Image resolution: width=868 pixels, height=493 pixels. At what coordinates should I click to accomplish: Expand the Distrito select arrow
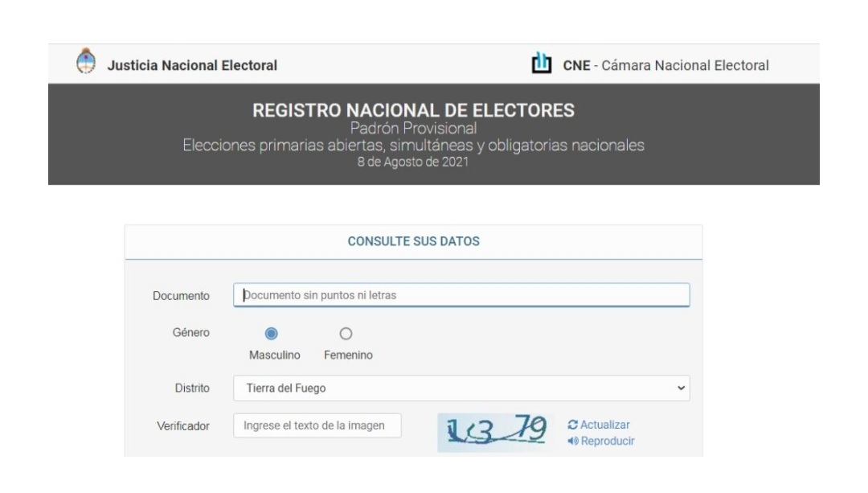(x=681, y=388)
